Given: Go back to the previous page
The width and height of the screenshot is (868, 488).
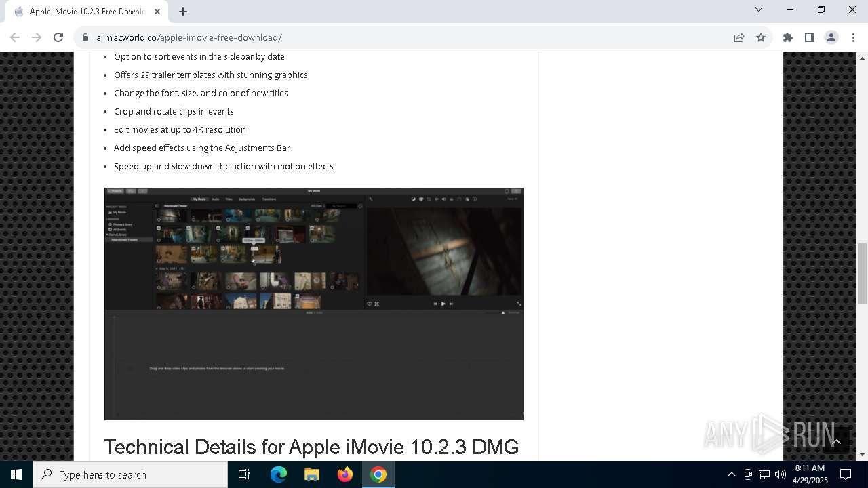Looking at the screenshot, I should tap(15, 37).
